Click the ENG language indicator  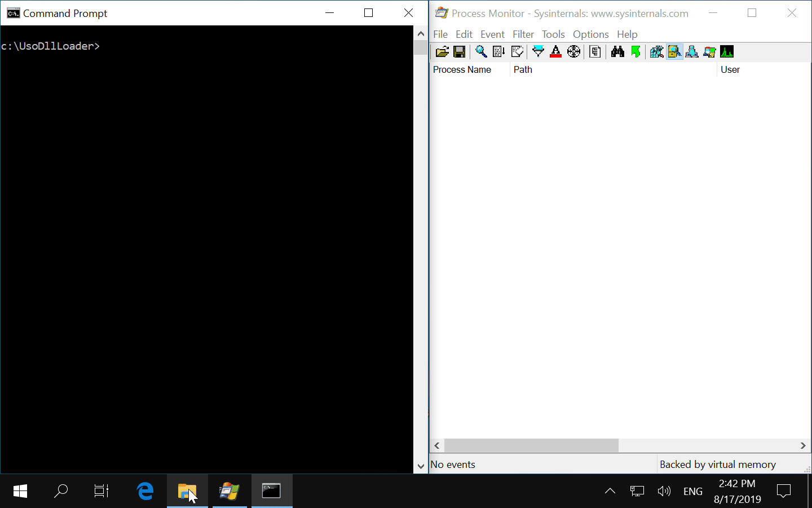point(693,491)
